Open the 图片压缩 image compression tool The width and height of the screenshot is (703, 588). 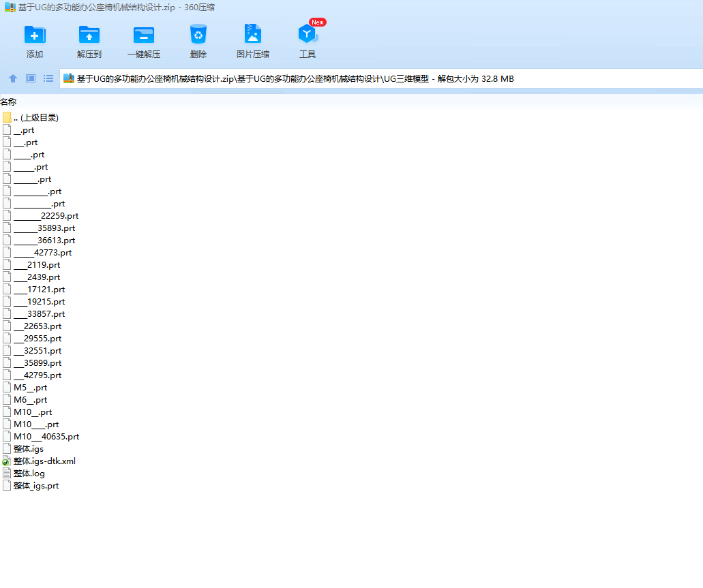tap(253, 34)
